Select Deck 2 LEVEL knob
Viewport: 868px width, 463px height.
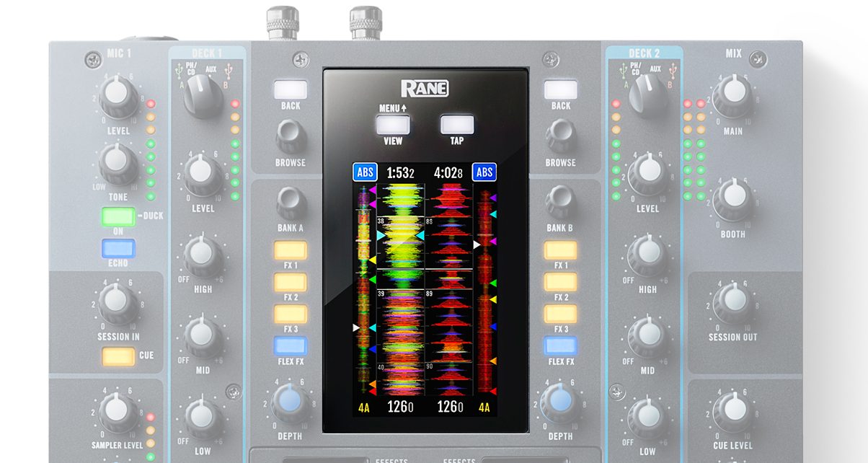click(x=647, y=175)
